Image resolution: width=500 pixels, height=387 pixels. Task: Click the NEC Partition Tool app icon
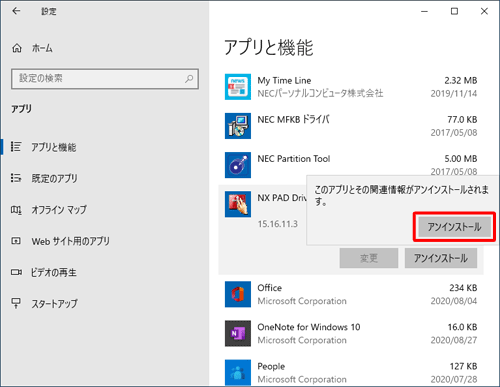click(x=238, y=165)
